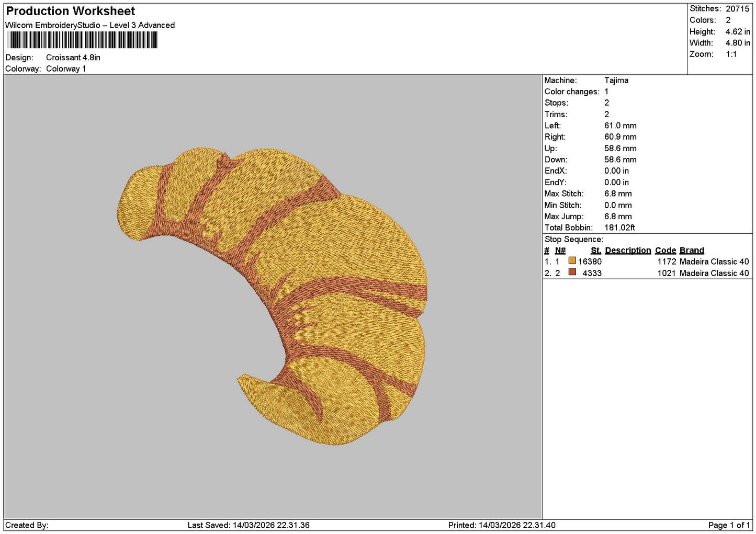756x534 pixels.
Task: Click the orange color swatch for thread 1172
Action: pos(572,260)
